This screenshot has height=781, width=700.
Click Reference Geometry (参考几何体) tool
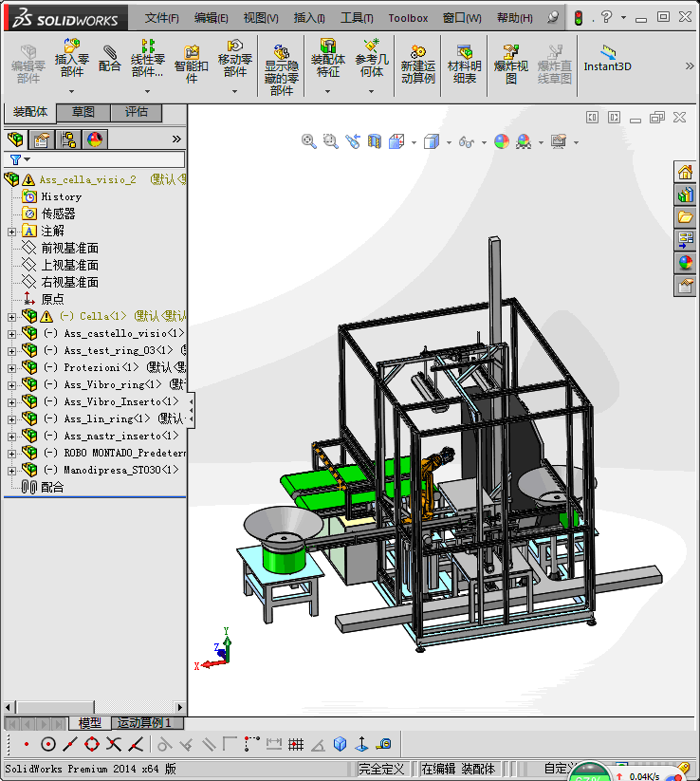tap(372, 58)
